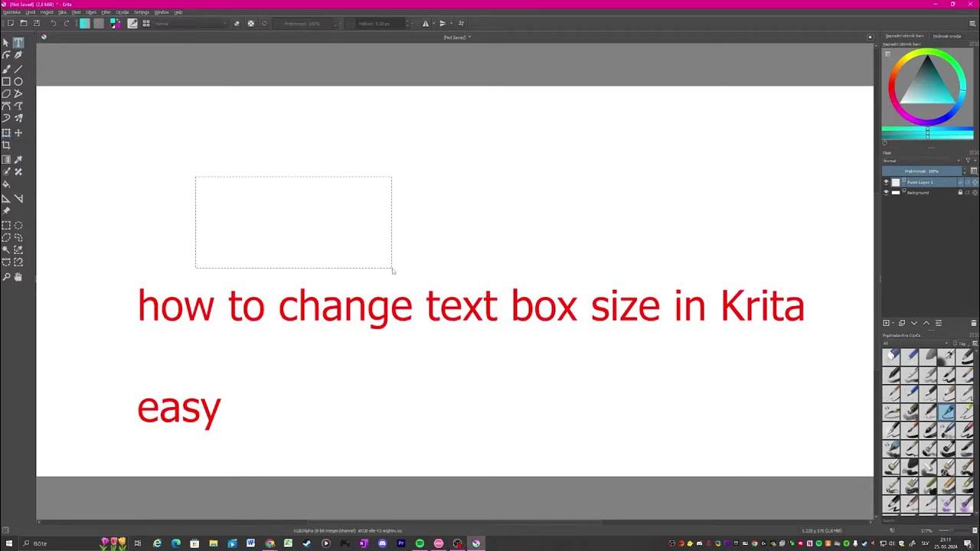
Task: Select the Color Sampler eyedropper tool
Action: pyautogui.click(x=18, y=159)
